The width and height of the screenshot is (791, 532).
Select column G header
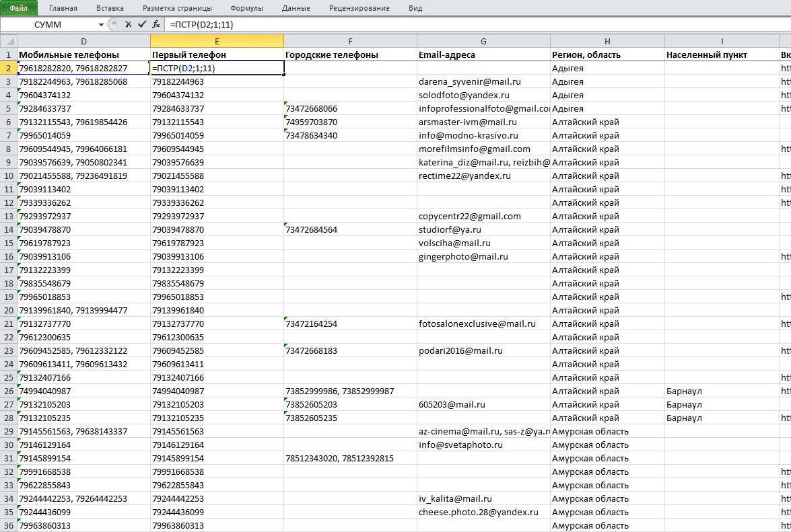click(x=483, y=41)
